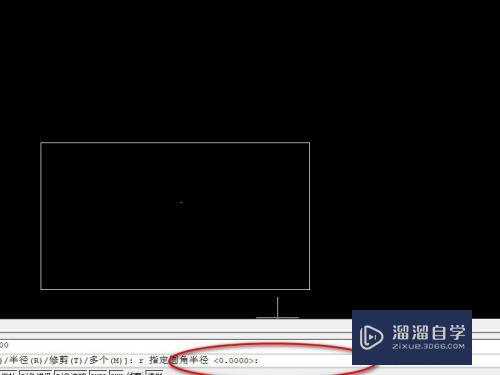This screenshot has height=375, width=500.
Task: Select the bottom edge of the rectangle
Action: tap(175, 289)
